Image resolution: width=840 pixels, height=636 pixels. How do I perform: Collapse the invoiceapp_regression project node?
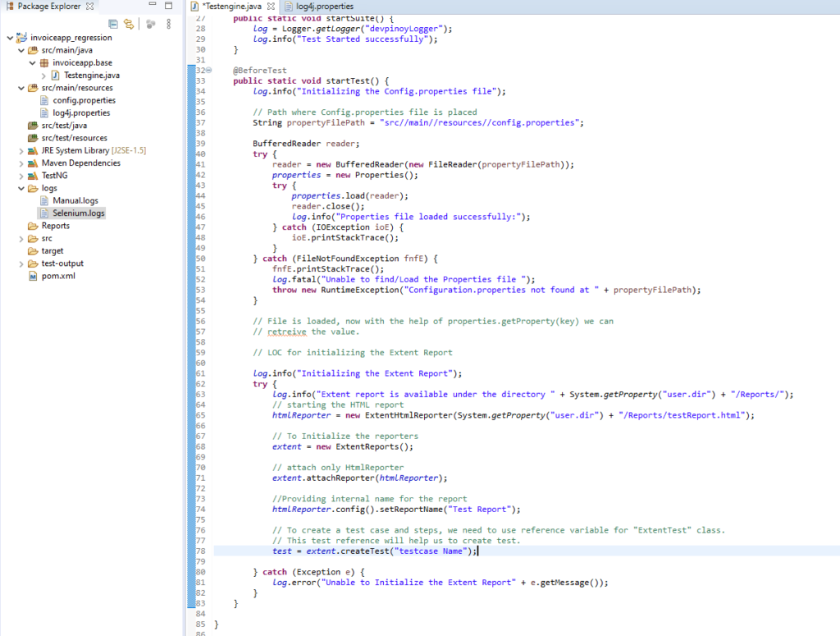[x=10, y=38]
